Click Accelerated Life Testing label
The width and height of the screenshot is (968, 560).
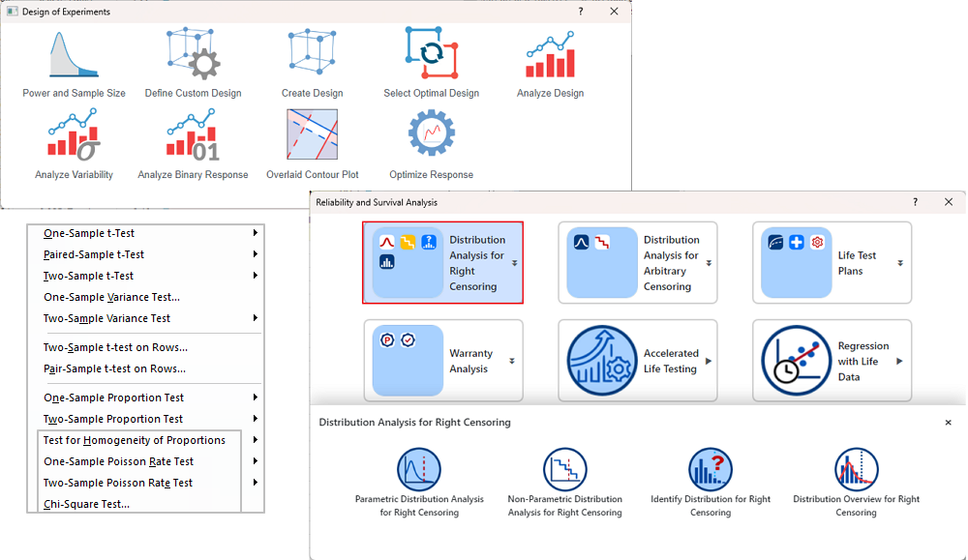tap(671, 361)
